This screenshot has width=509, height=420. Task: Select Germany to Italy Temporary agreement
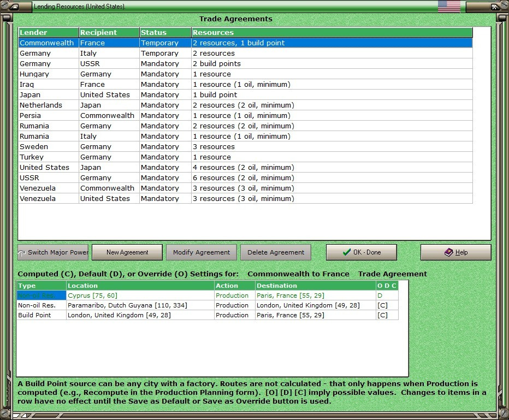pyautogui.click(x=245, y=53)
